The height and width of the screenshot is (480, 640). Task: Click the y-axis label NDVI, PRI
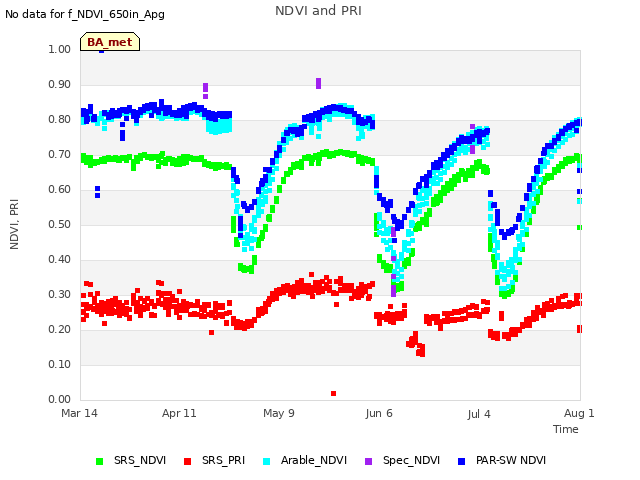(14, 224)
